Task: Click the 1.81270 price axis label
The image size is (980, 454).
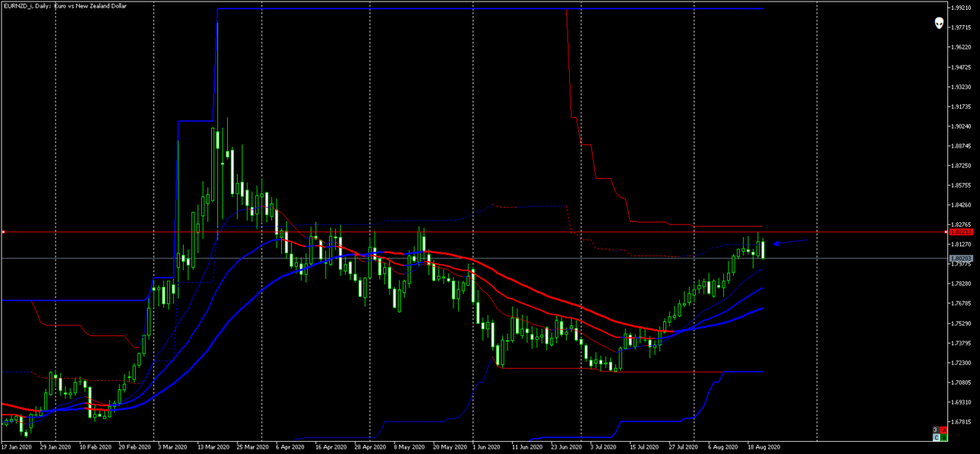Action: click(962, 245)
